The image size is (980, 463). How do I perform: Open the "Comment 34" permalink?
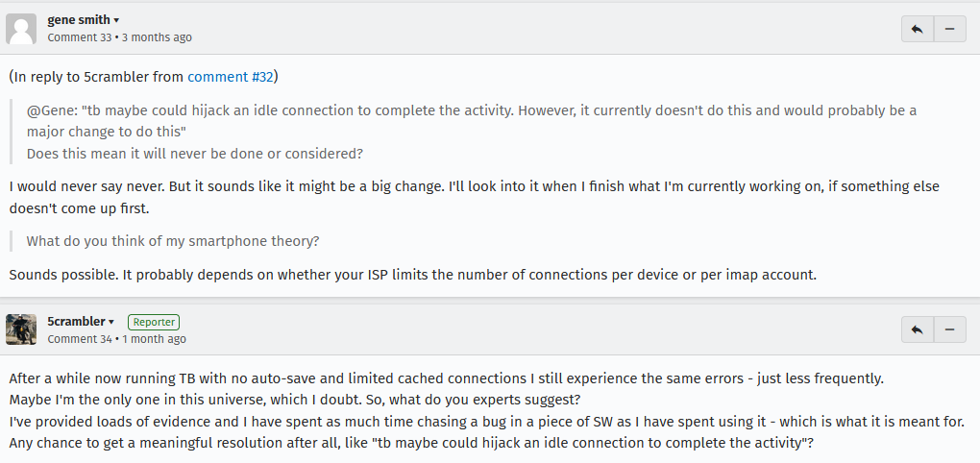point(79,339)
